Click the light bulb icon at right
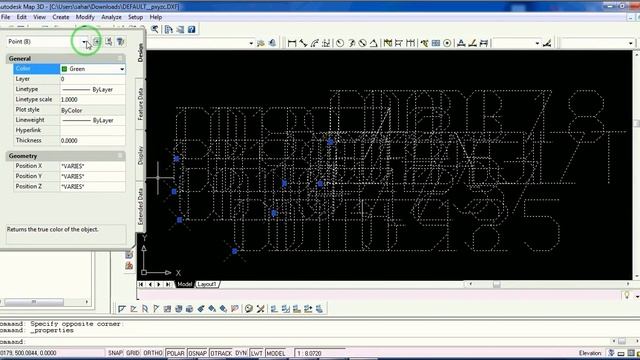The image size is (640, 360). pyautogui.click(x=627, y=295)
